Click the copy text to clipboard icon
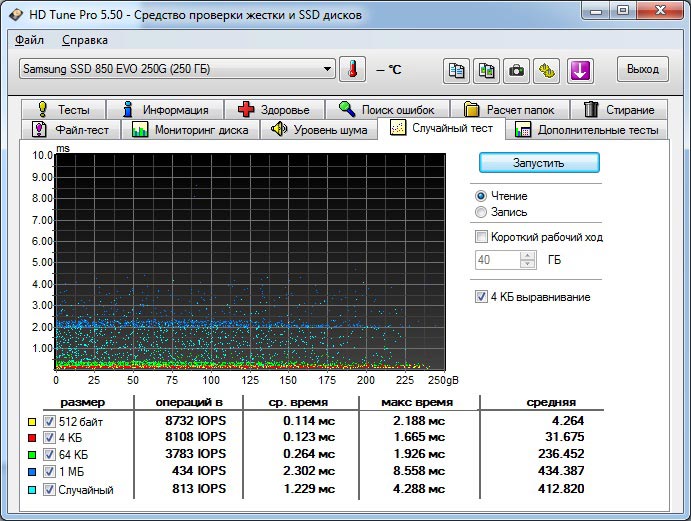 coord(456,69)
